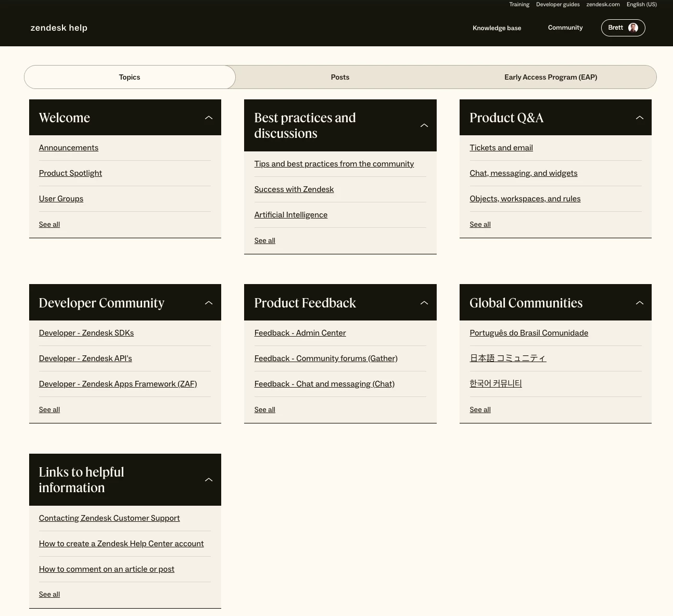Open Developer - Zendesk SDKs topic
Screen dimensions: 673x616
tap(86, 333)
